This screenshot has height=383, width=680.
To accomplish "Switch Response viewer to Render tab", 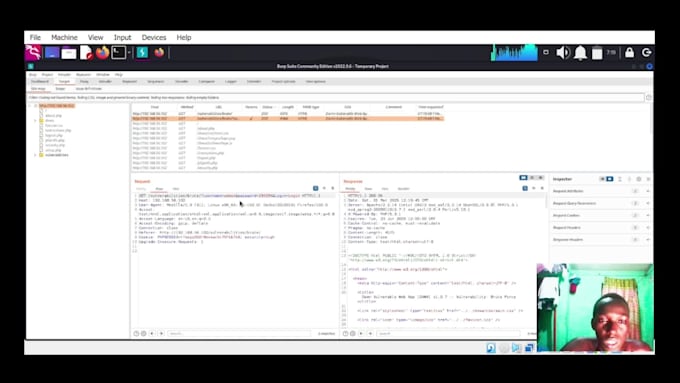I will point(403,189).
